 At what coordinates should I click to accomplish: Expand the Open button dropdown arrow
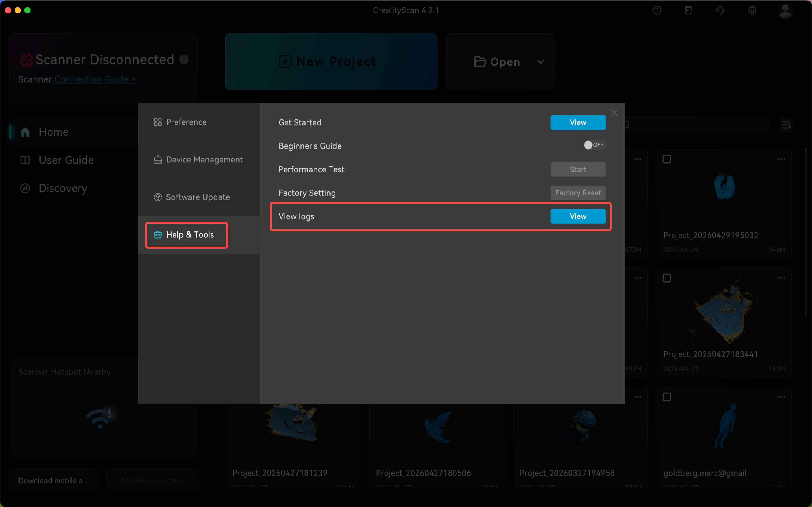coord(541,62)
